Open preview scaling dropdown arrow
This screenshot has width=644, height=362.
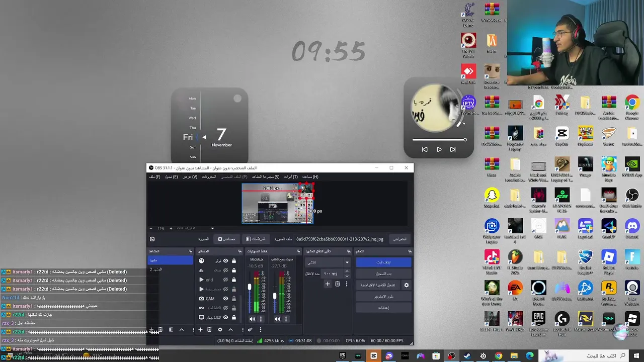[212, 228]
